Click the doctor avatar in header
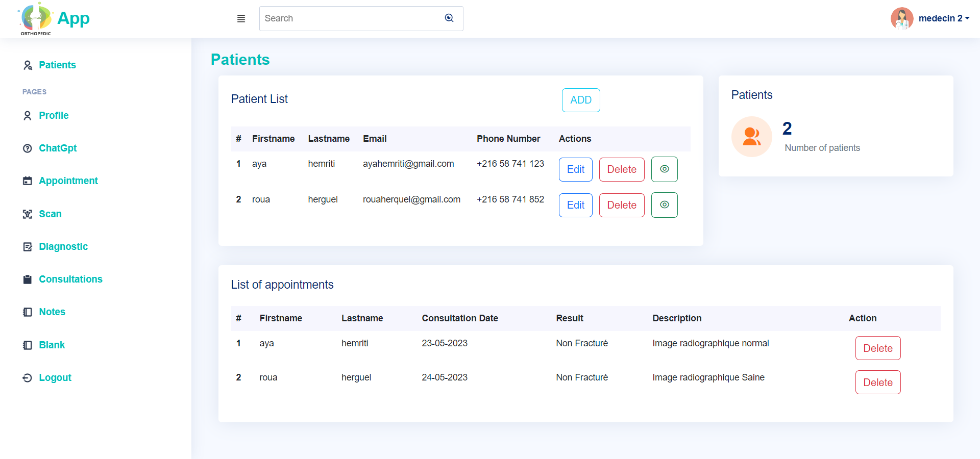This screenshot has width=980, height=459. click(902, 18)
